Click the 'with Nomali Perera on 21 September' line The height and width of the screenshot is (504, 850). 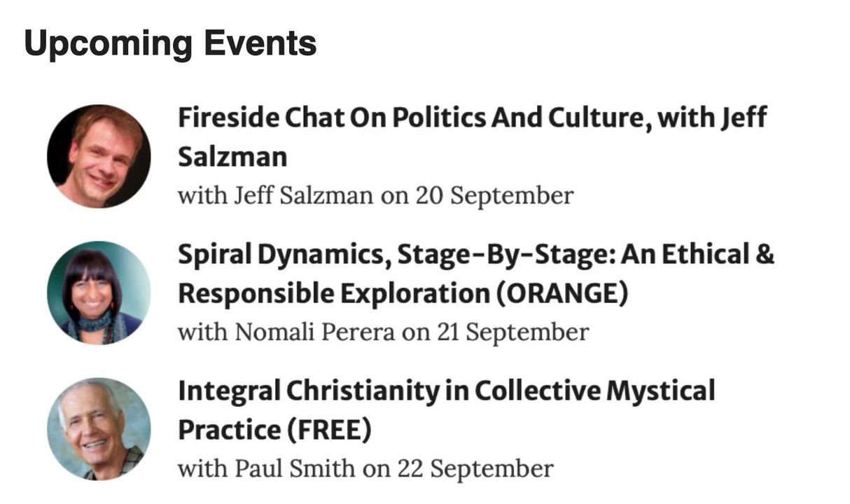tap(383, 332)
